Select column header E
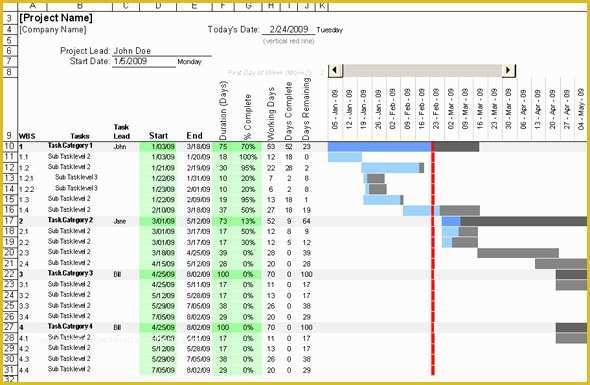The image size is (590, 385). click(194, 6)
